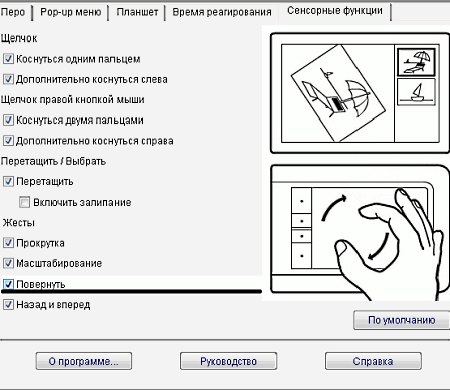Open the Pop-up меню tab
450x390 pixels.
[71, 12]
